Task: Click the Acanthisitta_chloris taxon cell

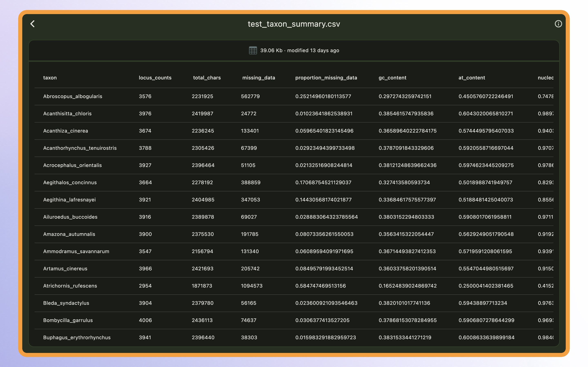Action: pyautogui.click(x=67, y=114)
